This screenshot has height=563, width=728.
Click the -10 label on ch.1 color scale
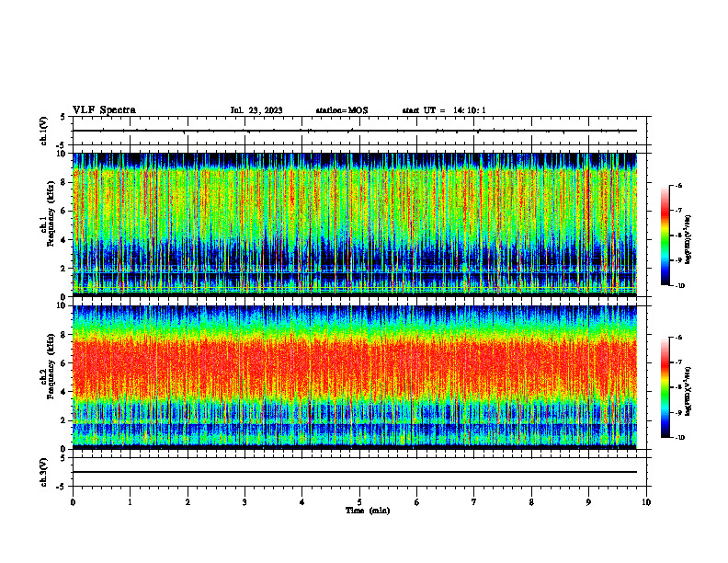pos(680,286)
